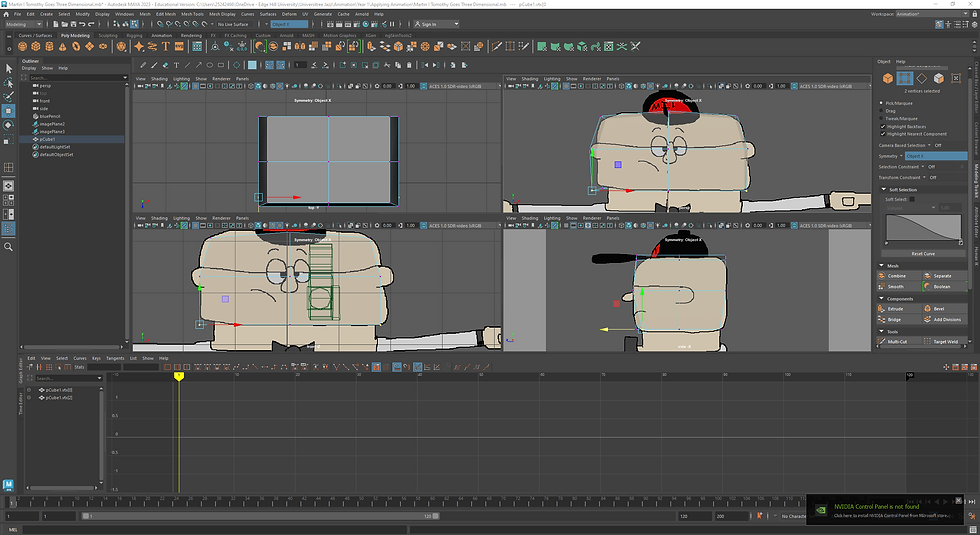Enable the Soft Select checkbox
Image resolution: width=980 pixels, height=535 pixels.
(x=912, y=199)
